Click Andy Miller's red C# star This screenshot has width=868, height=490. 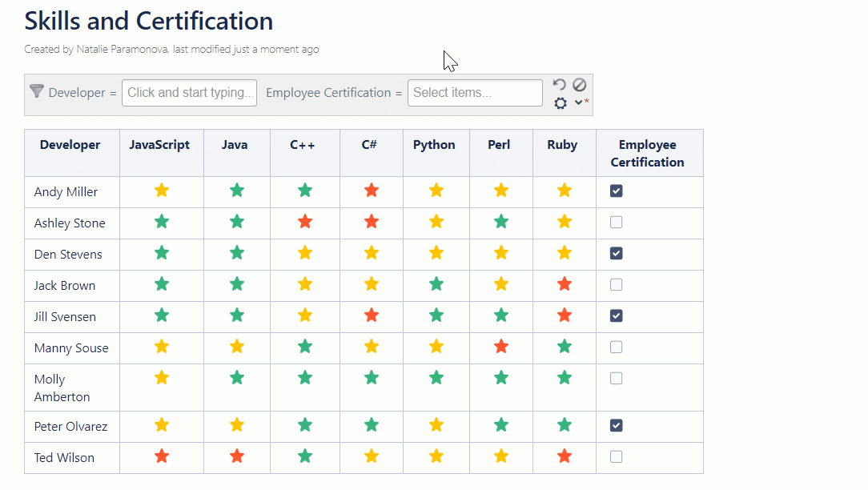coord(370,191)
